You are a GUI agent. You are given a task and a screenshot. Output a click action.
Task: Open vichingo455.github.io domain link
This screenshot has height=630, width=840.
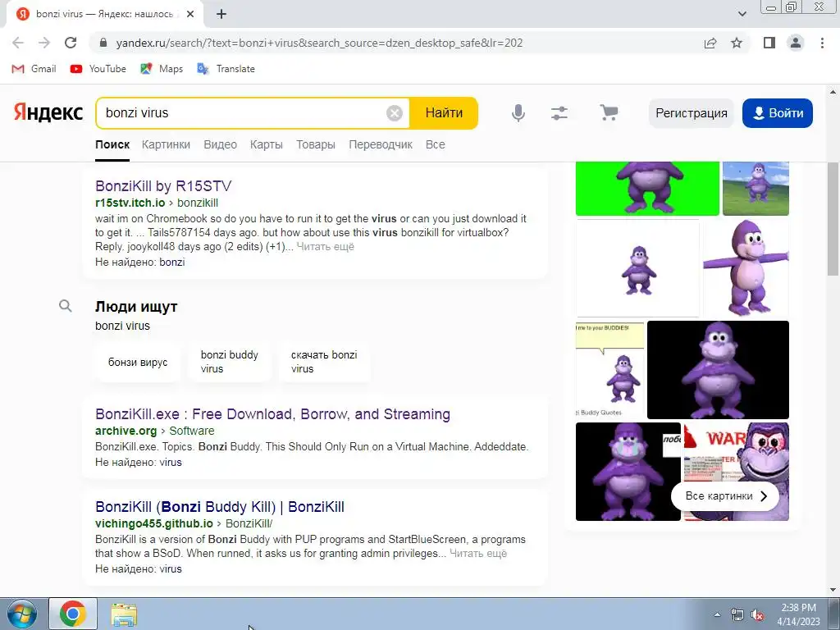click(154, 523)
